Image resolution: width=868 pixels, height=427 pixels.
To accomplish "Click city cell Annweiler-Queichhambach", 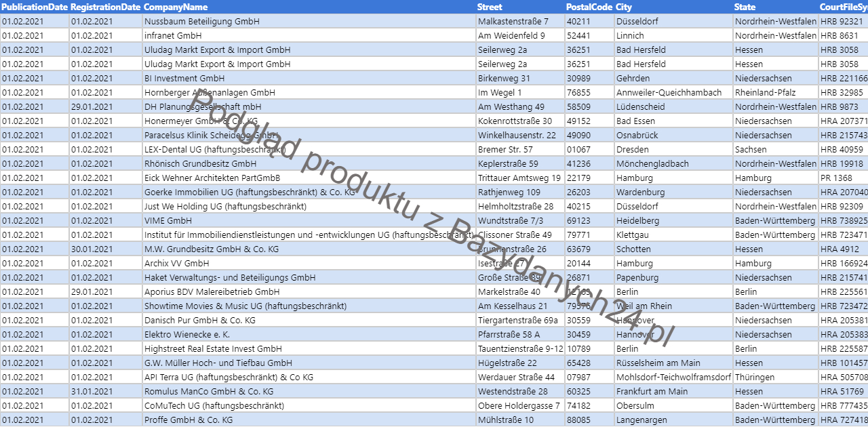I will tap(673, 92).
